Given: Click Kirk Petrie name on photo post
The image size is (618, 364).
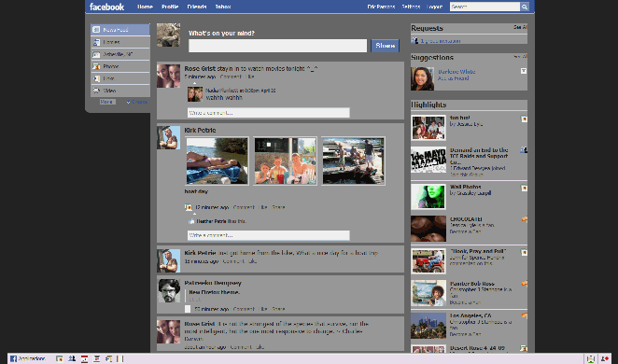Looking at the screenshot, I should tap(200, 130).
